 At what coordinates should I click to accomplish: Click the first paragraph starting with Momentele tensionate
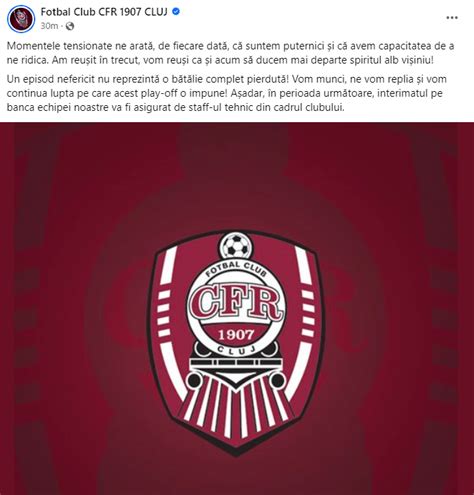[230, 53]
